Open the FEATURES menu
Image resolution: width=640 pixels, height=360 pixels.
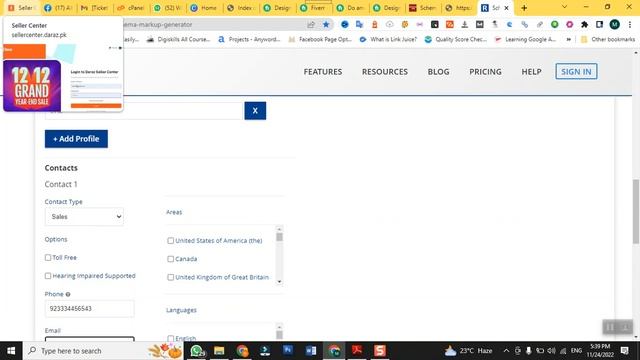(x=323, y=72)
